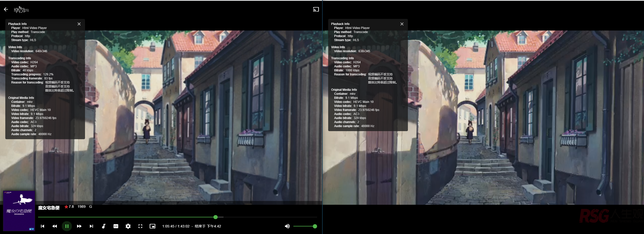The height and width of the screenshot is (234, 644).
Task: Click 'Video codec: HEVC Main 10' left panel
Action: click(x=31, y=110)
